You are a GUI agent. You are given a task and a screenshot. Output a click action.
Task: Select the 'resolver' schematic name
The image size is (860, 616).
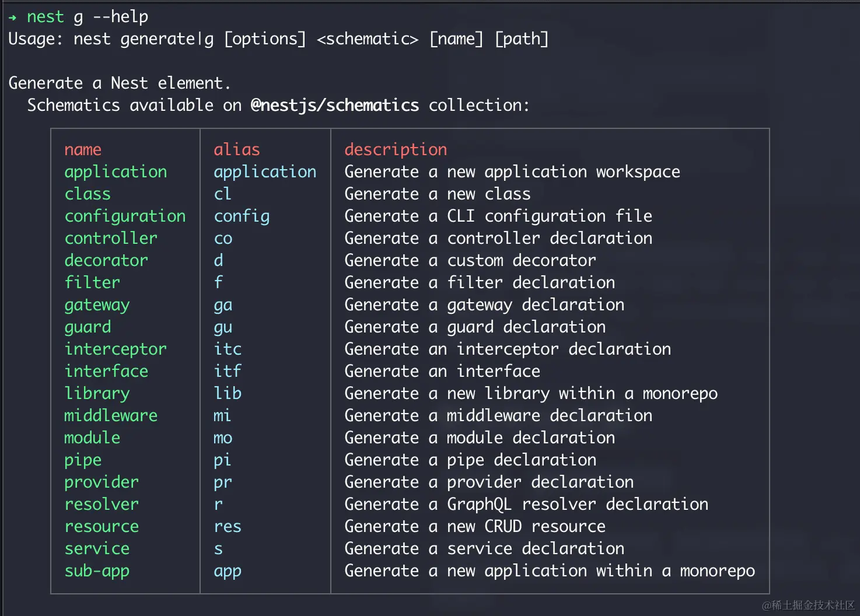(x=102, y=505)
